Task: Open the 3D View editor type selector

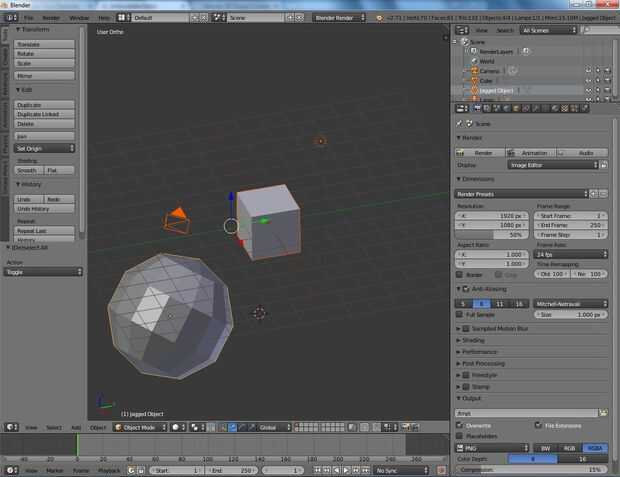Action: (x=11, y=427)
